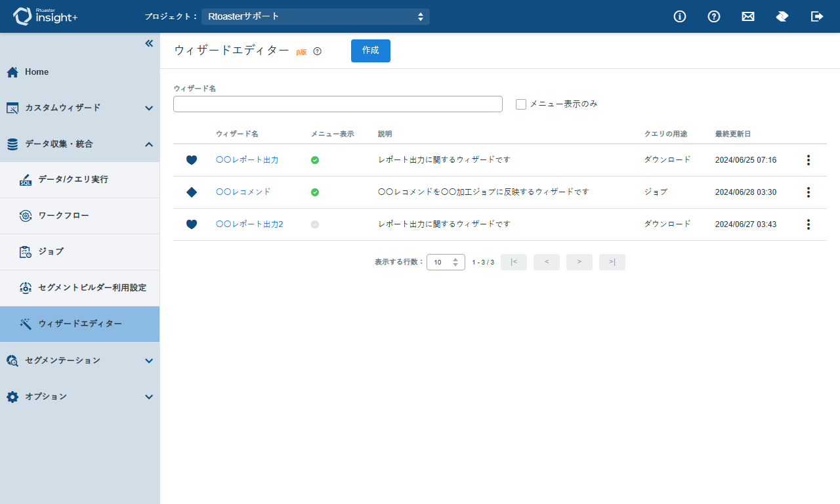Image resolution: width=840 pixels, height=504 pixels.
Task: Open 〇〇レポート出力2 wizard link
Action: 249,224
